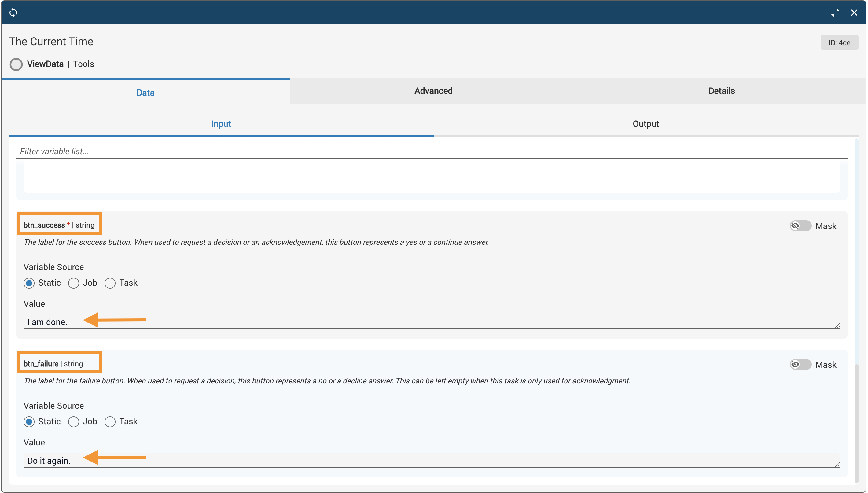Choose Task radio under btn_failure
868x493 pixels.
point(110,422)
